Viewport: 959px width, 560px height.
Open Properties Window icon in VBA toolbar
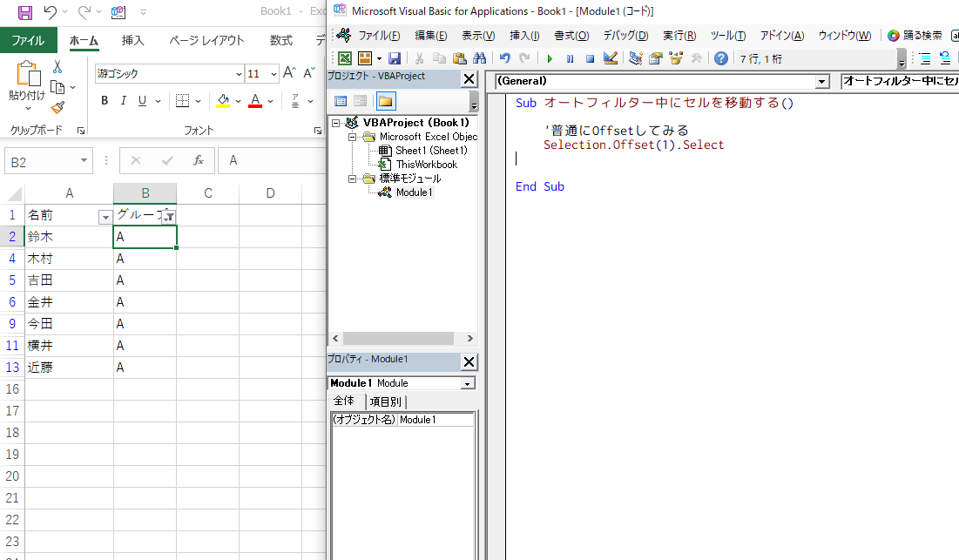point(656,58)
